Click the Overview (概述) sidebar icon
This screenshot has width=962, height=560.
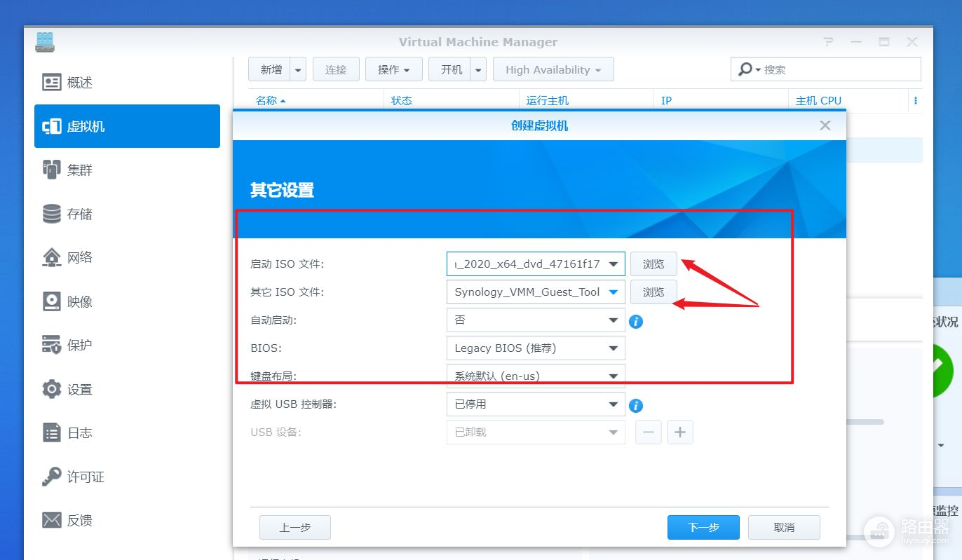coord(52,83)
